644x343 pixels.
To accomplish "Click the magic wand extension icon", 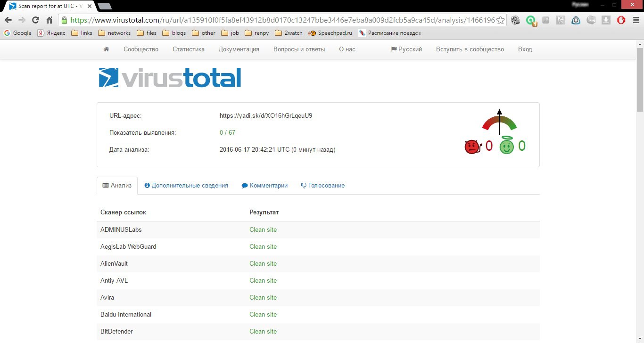I will 545,20.
